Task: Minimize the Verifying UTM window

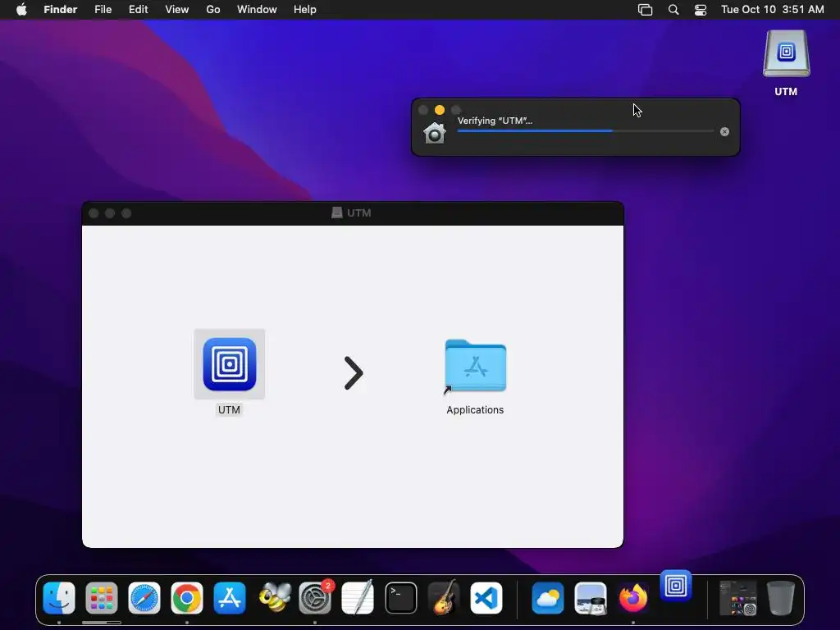Action: (x=440, y=110)
